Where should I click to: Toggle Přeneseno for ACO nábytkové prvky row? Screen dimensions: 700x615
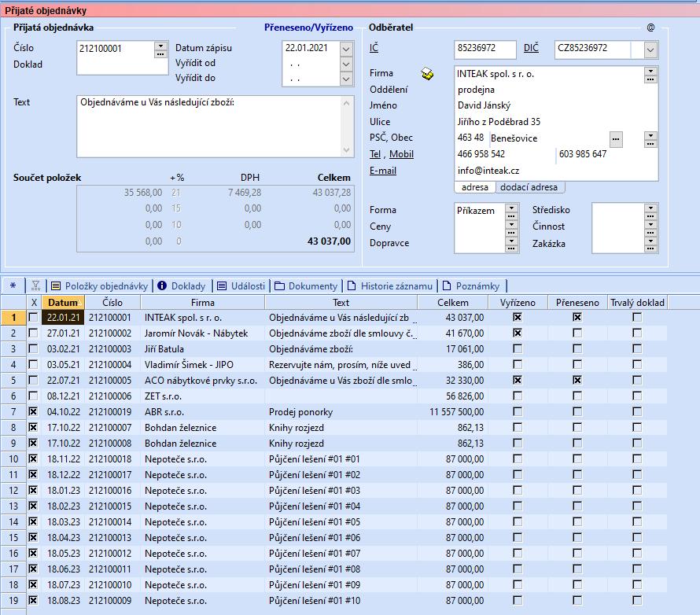pyautogui.click(x=577, y=381)
